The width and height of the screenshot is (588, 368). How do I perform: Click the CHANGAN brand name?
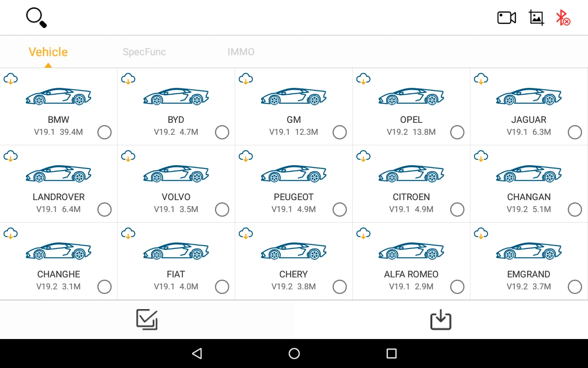pos(529,197)
